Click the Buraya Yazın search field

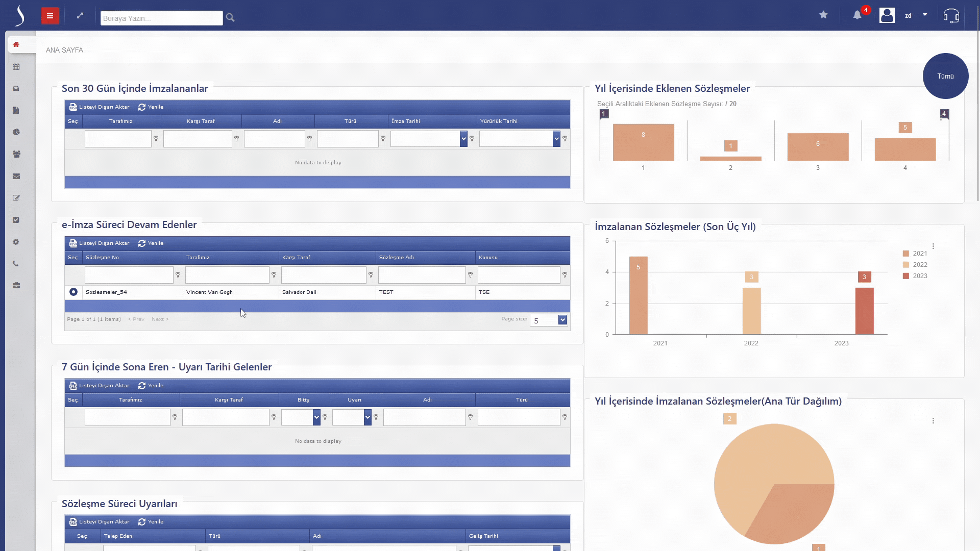pyautogui.click(x=161, y=18)
